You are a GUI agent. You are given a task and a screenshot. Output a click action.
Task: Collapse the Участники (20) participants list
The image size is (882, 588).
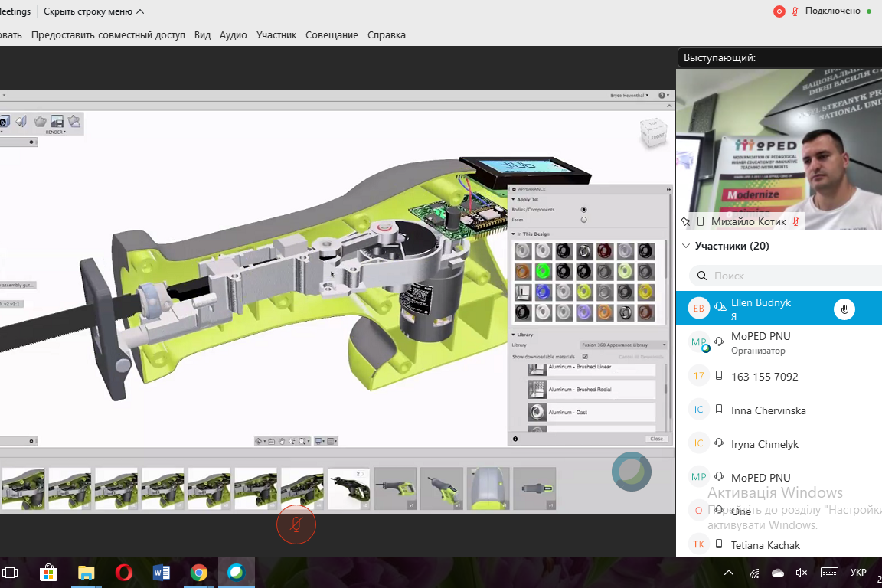coord(685,247)
